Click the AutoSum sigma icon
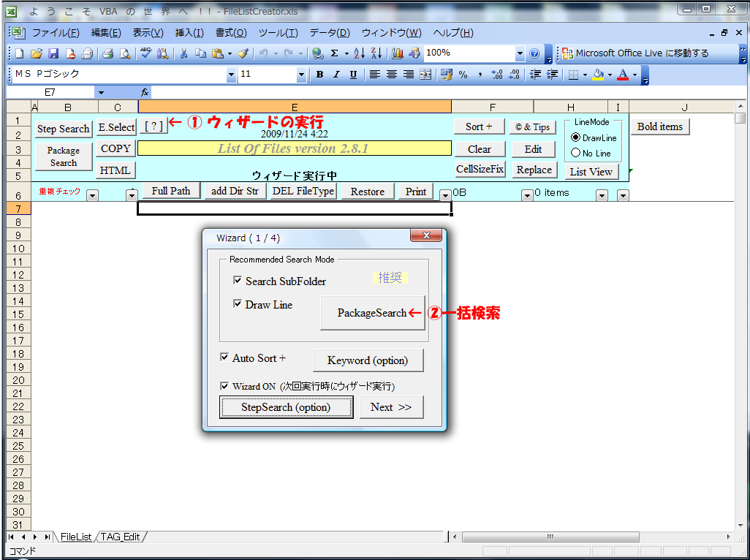 [334, 54]
